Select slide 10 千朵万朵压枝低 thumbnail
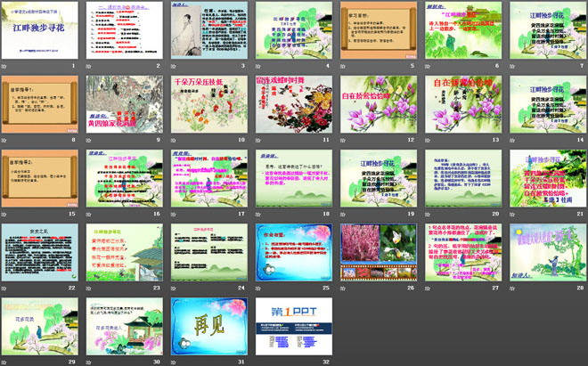This screenshot has width=588, height=366. 209,104
